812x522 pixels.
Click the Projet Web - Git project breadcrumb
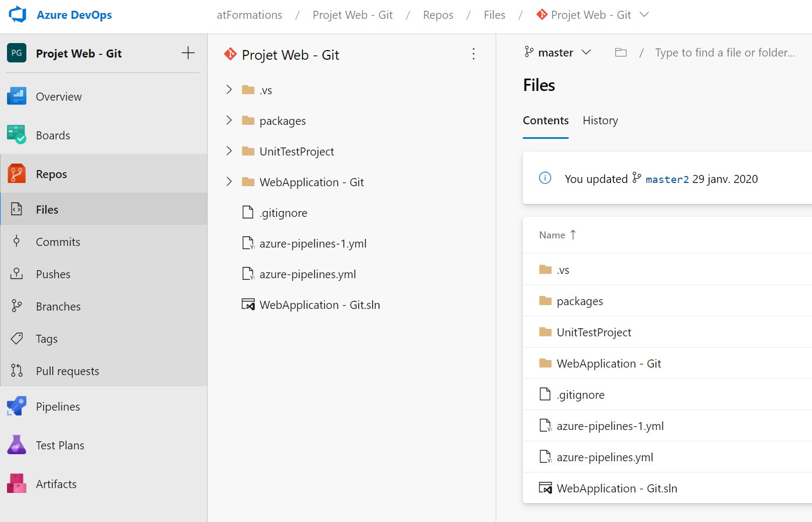(x=353, y=15)
